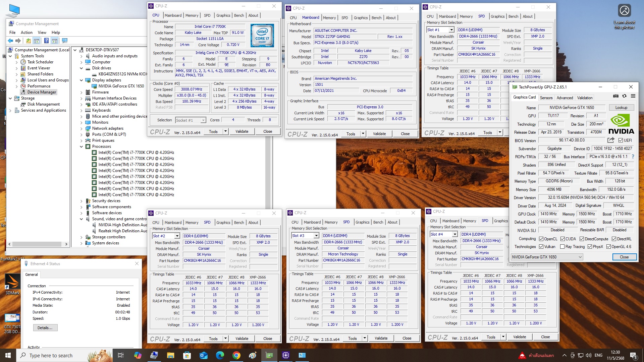The image size is (644, 362).
Task: Click the NVIDIA logo in GPU-Z
Action: [x=621, y=124]
